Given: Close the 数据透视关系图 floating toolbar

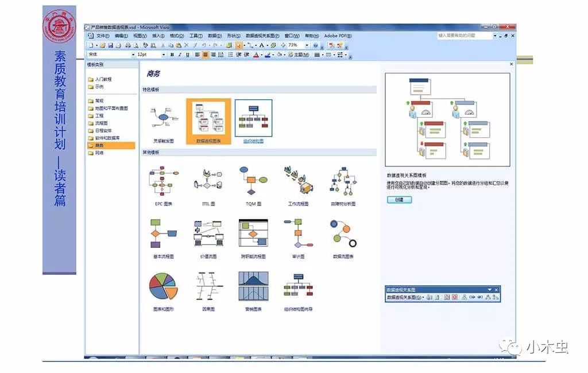Looking at the screenshot, I should [496, 289].
